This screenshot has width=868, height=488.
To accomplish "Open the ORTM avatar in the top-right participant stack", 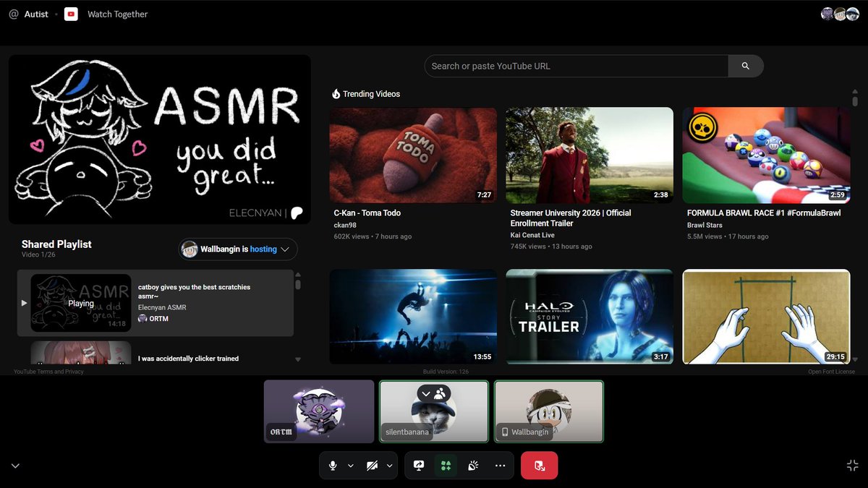I will pyautogui.click(x=827, y=14).
